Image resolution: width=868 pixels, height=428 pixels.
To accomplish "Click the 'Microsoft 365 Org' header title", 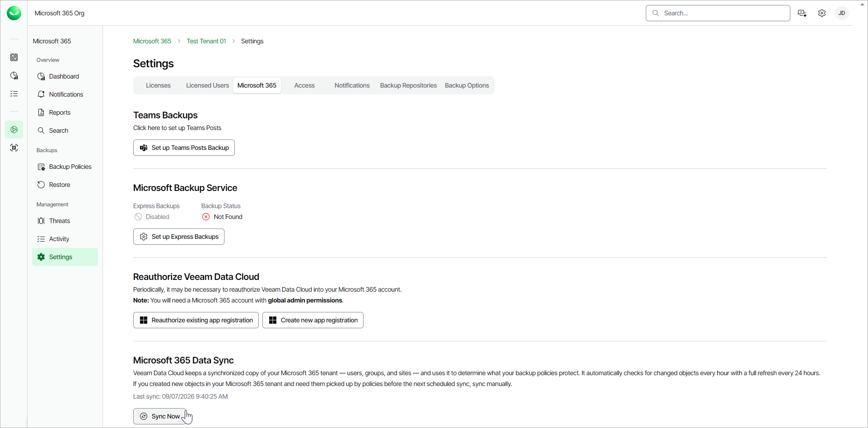I will (60, 13).
